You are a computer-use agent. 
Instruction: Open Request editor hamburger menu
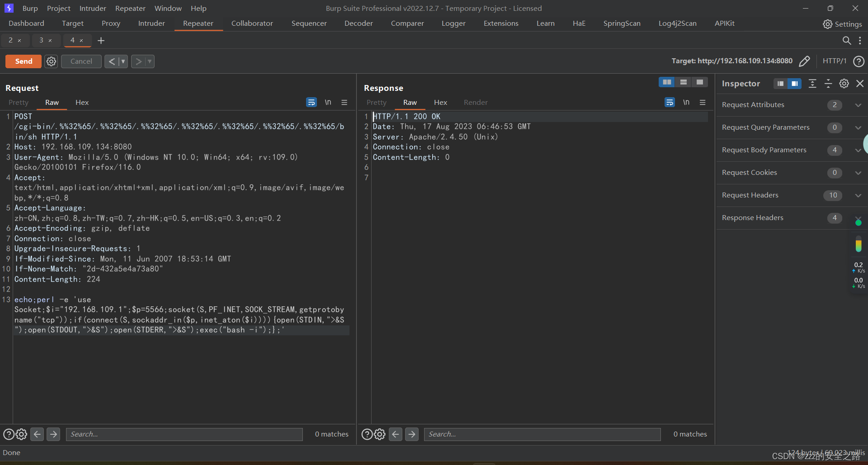tap(344, 103)
